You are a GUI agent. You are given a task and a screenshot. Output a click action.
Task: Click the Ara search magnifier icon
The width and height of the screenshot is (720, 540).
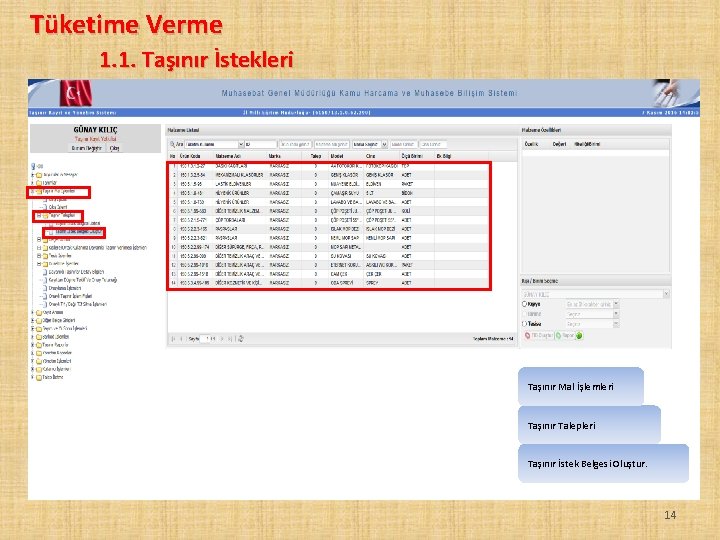172,144
